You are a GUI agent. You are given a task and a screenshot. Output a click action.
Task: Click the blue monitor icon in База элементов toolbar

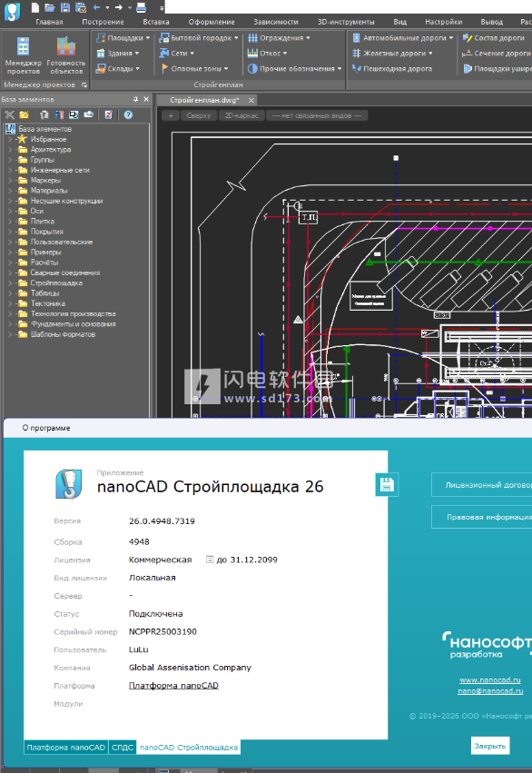[74, 114]
